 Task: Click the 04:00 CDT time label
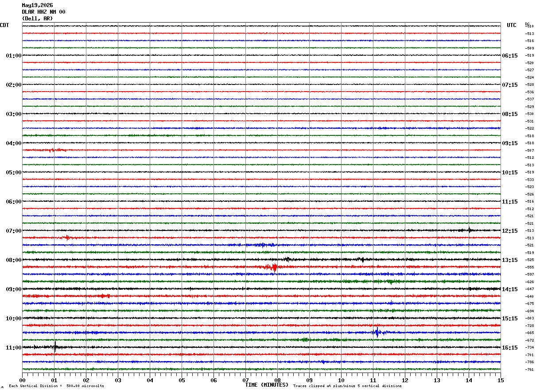point(13,143)
